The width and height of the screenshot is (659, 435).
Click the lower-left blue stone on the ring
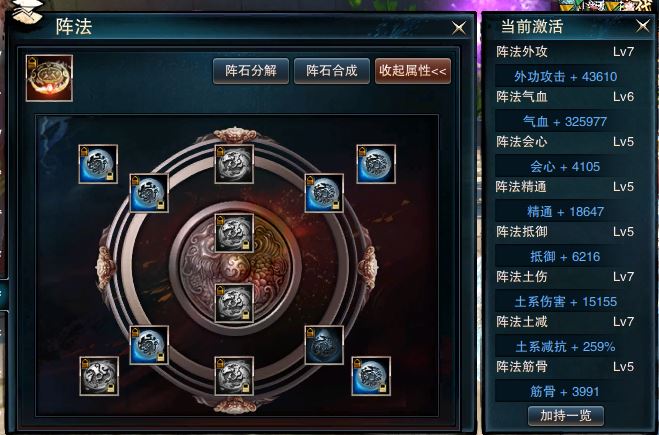coord(149,345)
